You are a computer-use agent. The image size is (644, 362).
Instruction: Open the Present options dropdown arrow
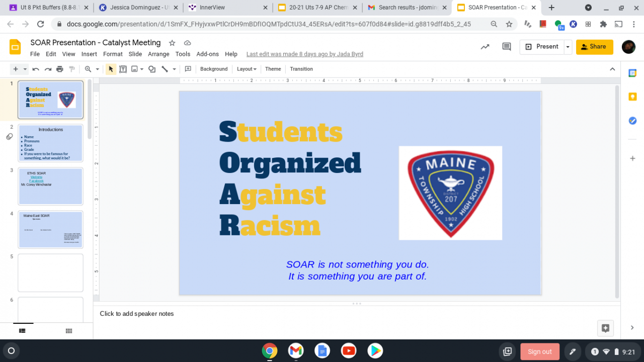click(568, 47)
